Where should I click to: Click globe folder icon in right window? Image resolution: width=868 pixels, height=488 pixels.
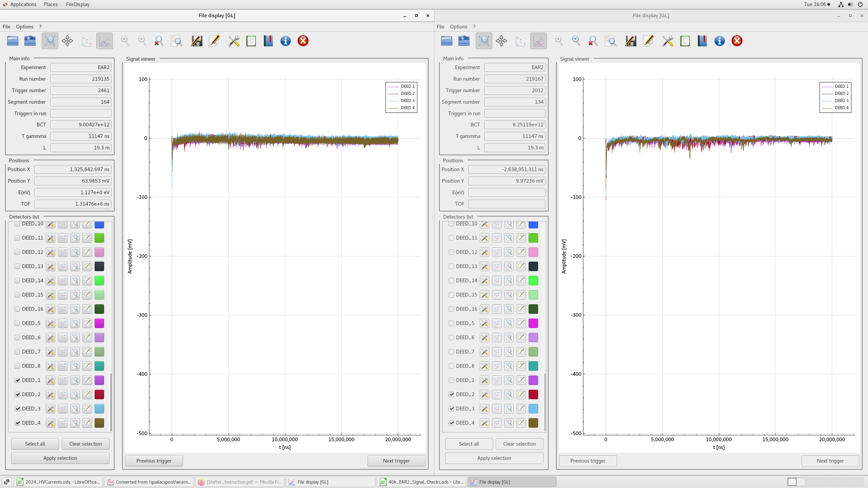click(x=464, y=41)
